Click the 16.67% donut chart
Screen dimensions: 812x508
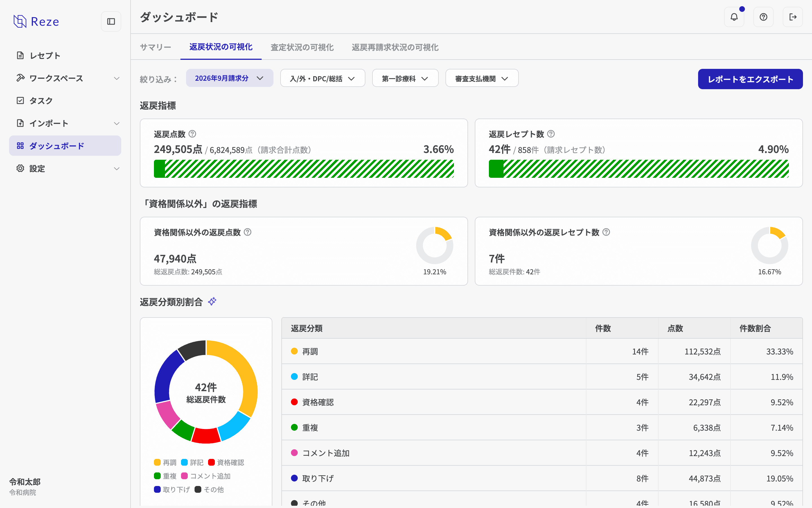(769, 245)
